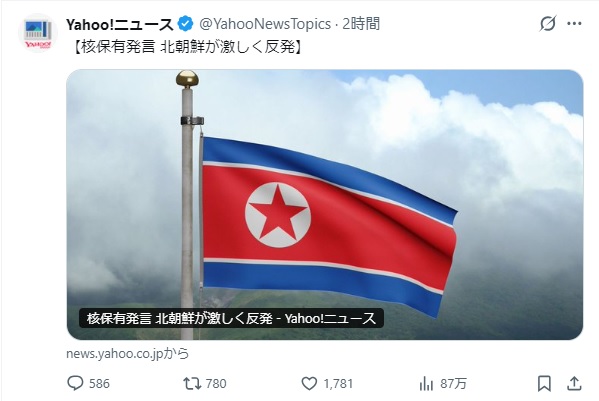The width and height of the screenshot is (599, 401).
Task: Open the Grok slashed-circle icon
Action: [x=547, y=24]
